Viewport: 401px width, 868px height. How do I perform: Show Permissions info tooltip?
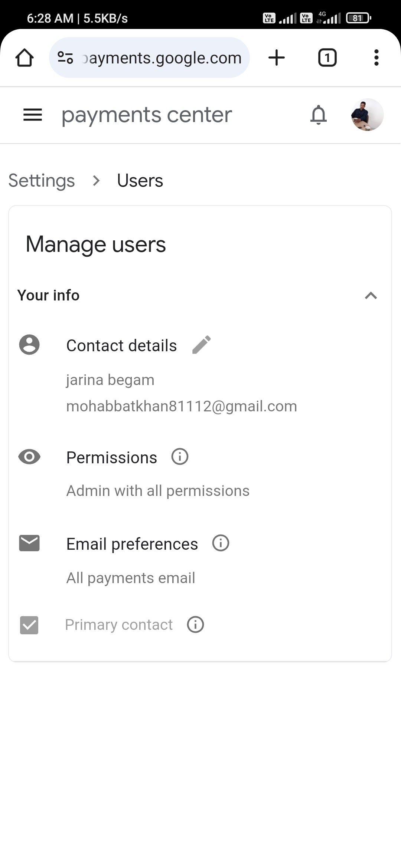point(180,457)
